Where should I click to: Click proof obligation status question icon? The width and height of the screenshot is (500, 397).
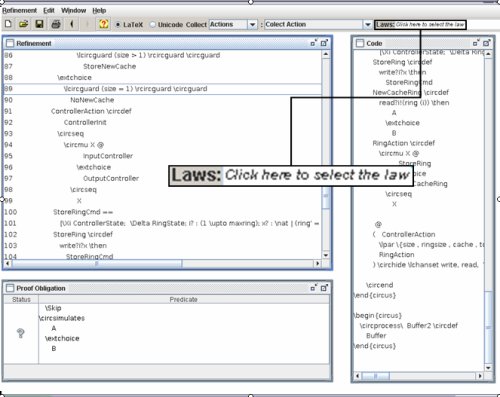pos(21,333)
